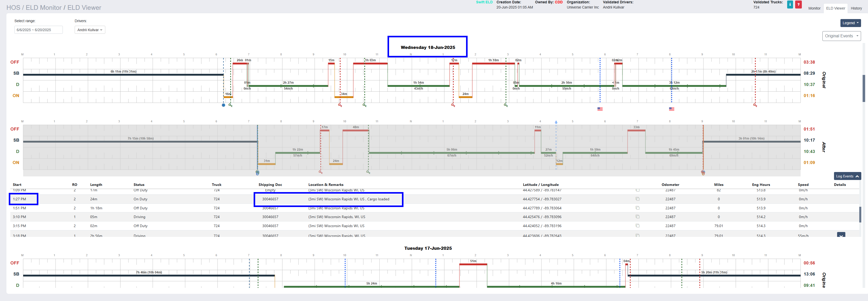
Task: Click the red marker near 9 PM below the After graph
Action: (x=703, y=173)
